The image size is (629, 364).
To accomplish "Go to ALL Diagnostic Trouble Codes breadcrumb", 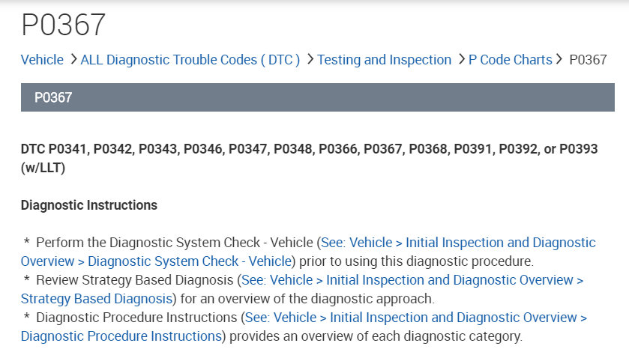I will coord(190,60).
